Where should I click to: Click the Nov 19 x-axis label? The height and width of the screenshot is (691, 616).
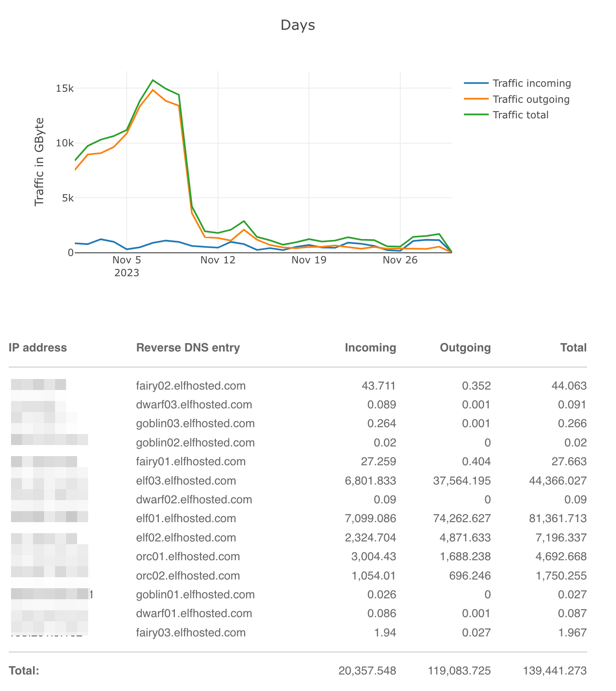coord(309,260)
